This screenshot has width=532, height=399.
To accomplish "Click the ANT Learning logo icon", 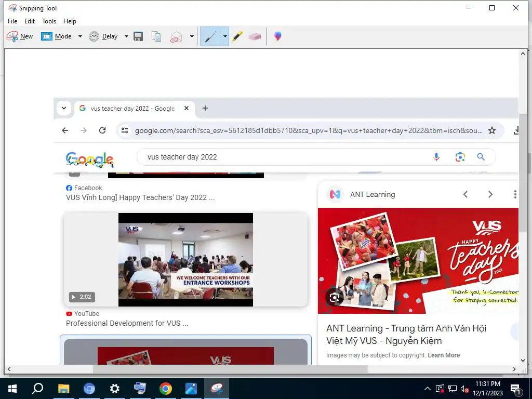I will tap(335, 194).
